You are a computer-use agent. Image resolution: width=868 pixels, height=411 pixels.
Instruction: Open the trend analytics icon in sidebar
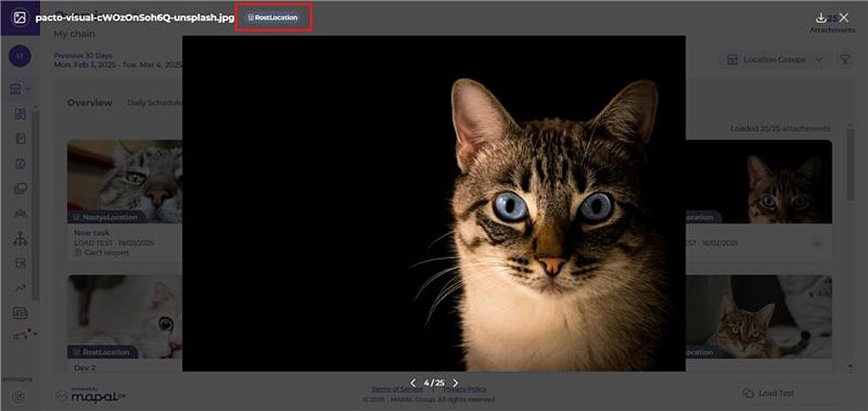point(20,288)
